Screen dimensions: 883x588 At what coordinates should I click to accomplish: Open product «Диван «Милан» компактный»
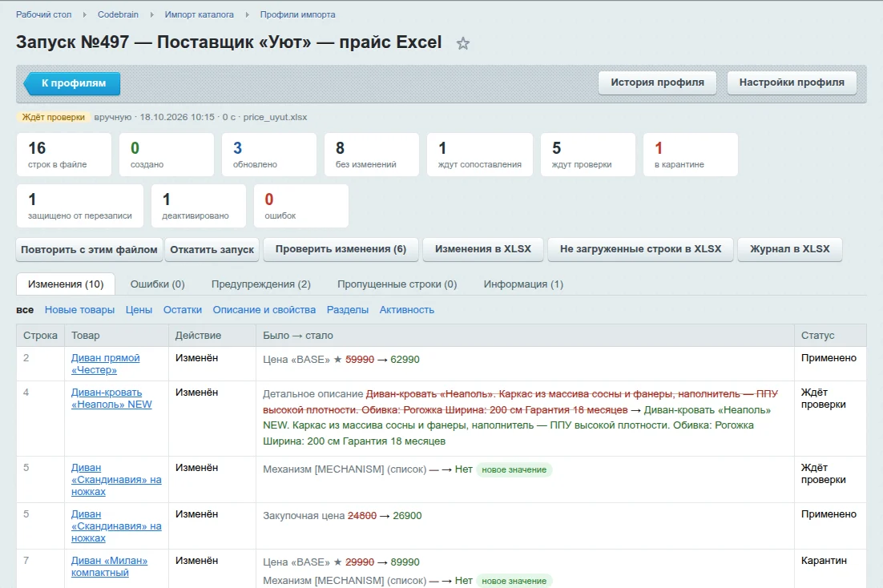pyautogui.click(x=109, y=566)
